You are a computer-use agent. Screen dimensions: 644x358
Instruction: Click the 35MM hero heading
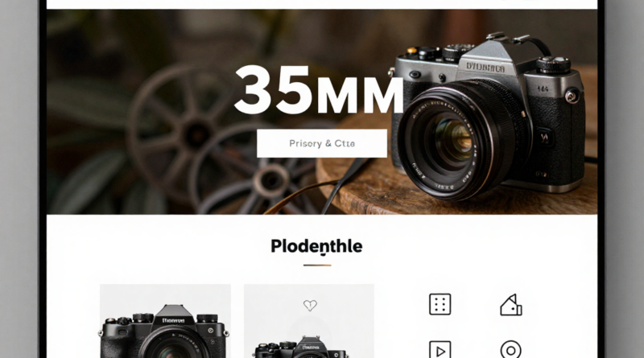pos(319,89)
